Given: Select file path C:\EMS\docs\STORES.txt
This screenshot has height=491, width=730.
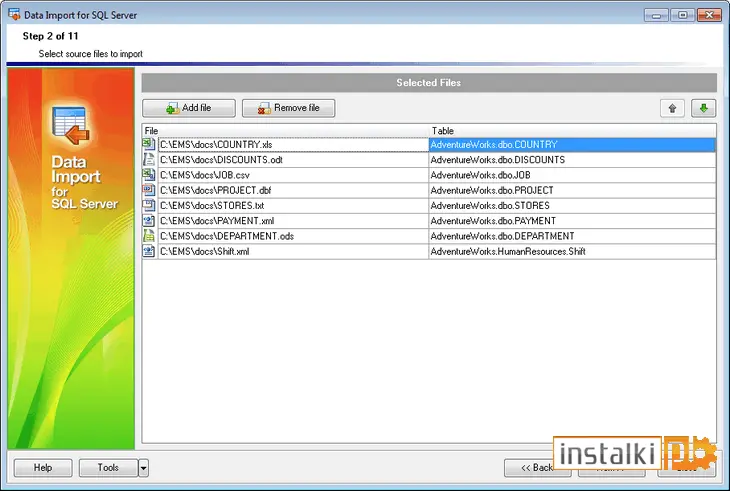Looking at the screenshot, I should point(293,205).
